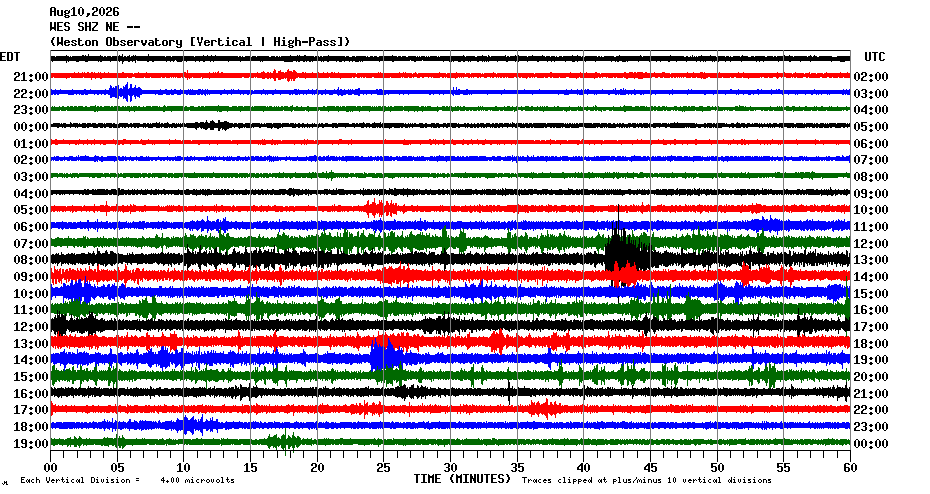Click the 21:00 UTC row label
This screenshot has height=494, width=930.
click(871, 394)
